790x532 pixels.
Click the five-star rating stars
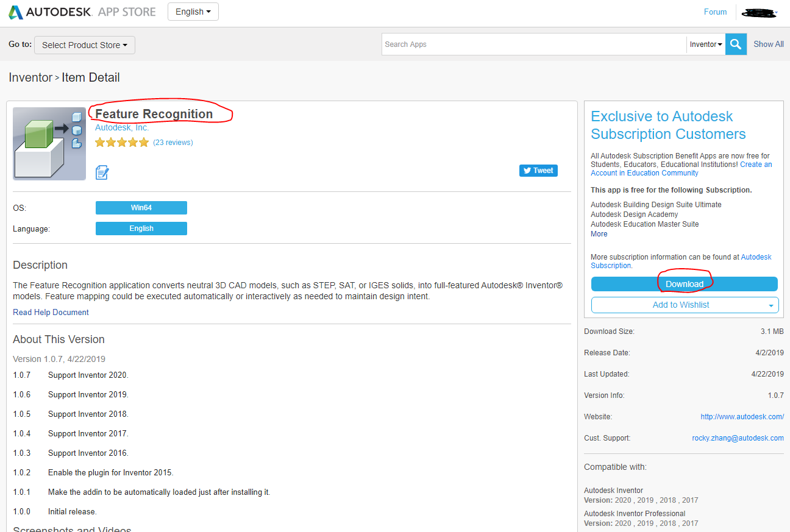tap(121, 141)
